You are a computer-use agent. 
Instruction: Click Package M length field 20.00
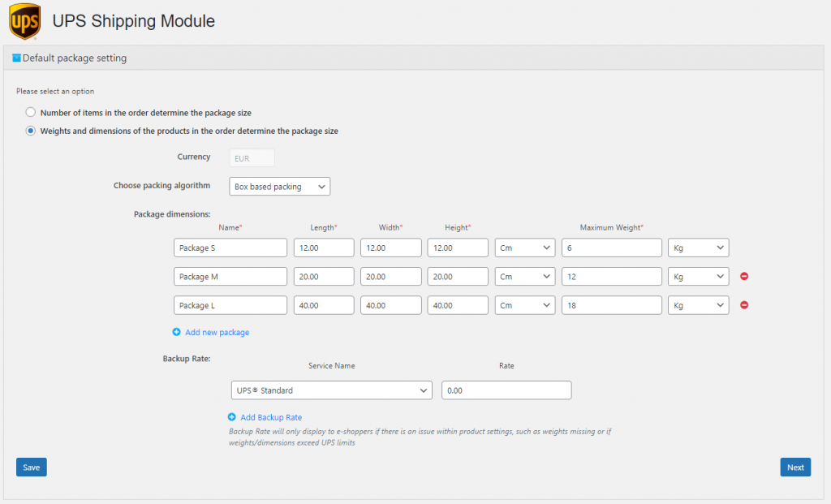tap(324, 276)
